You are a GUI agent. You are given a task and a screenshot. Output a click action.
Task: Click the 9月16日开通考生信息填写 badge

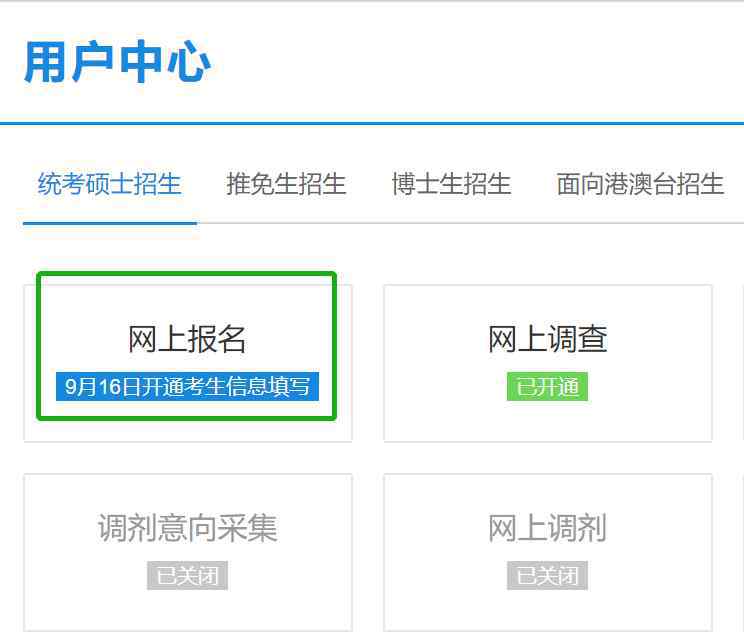click(187, 387)
